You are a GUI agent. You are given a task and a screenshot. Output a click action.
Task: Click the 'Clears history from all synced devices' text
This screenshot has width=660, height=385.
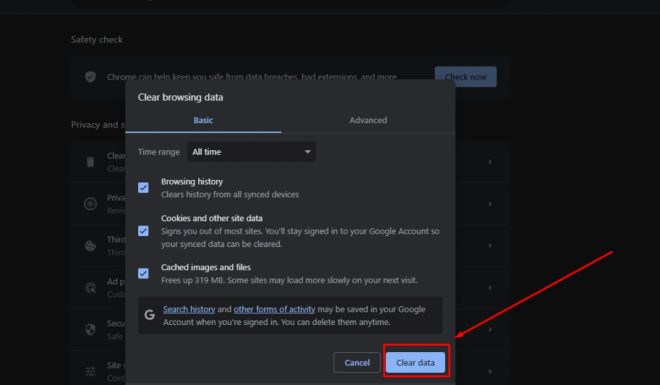tap(230, 195)
